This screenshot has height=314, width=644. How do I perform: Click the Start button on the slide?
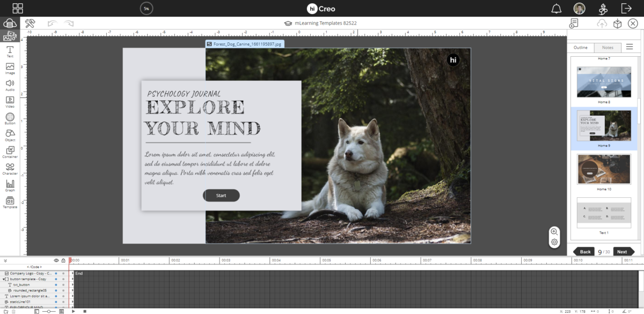[x=221, y=196]
